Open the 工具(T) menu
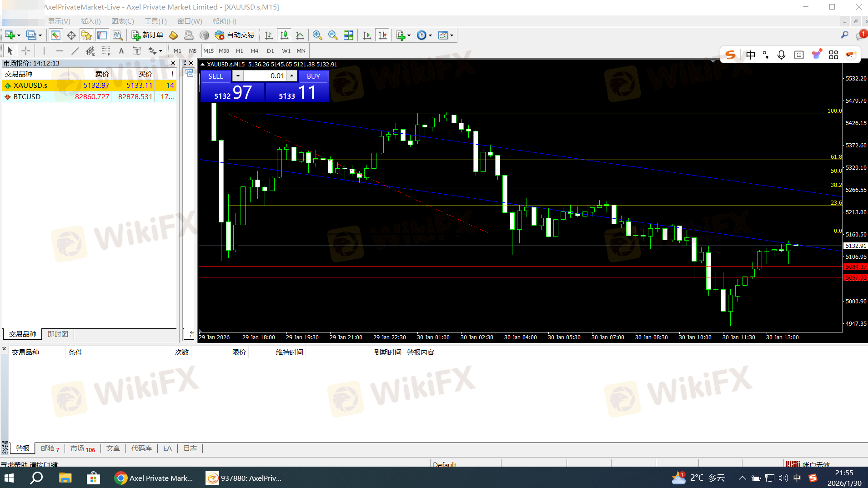This screenshot has height=488, width=868. pos(156,21)
